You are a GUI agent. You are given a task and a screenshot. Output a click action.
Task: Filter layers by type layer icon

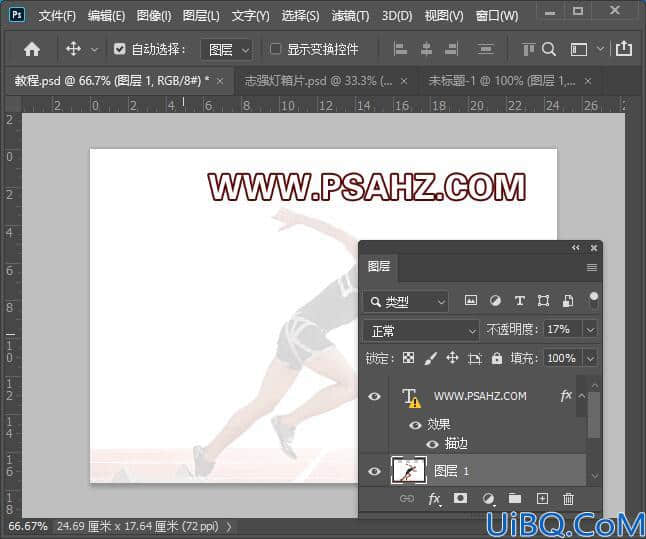pyautogui.click(x=520, y=301)
